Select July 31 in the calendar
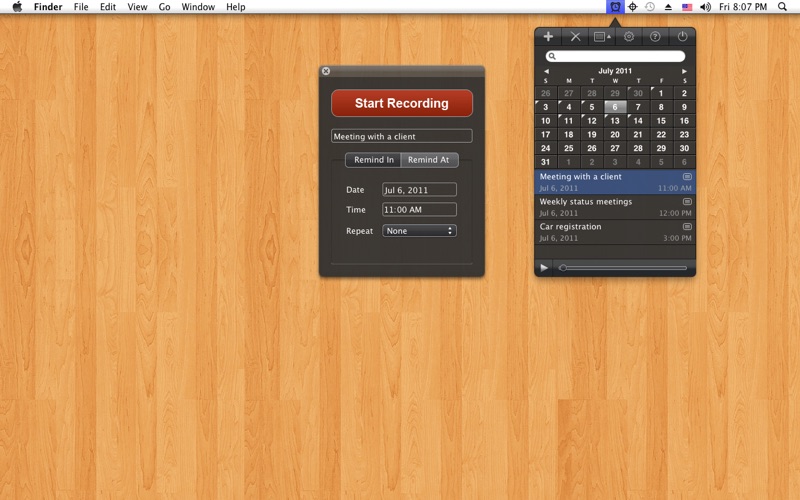 click(545, 162)
